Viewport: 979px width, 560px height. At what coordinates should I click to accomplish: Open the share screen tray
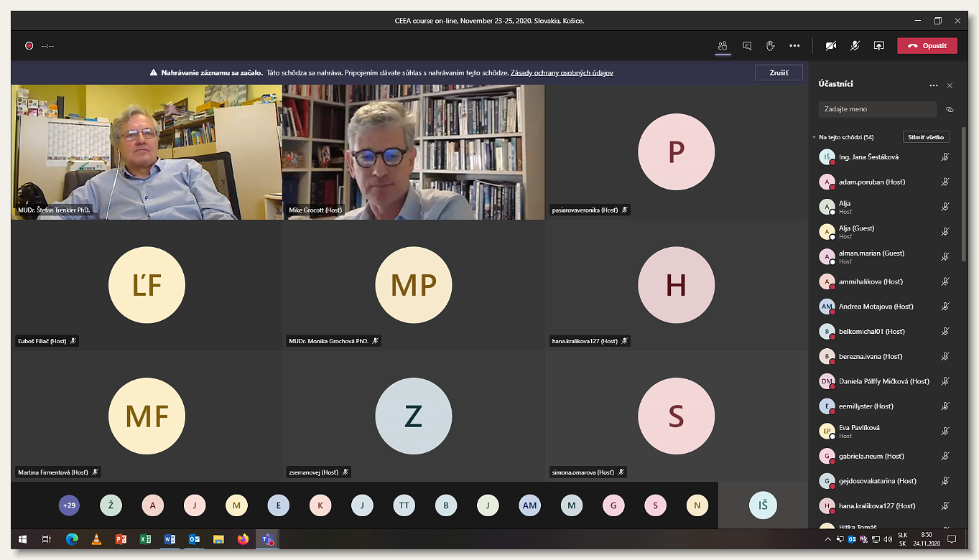pos(878,46)
